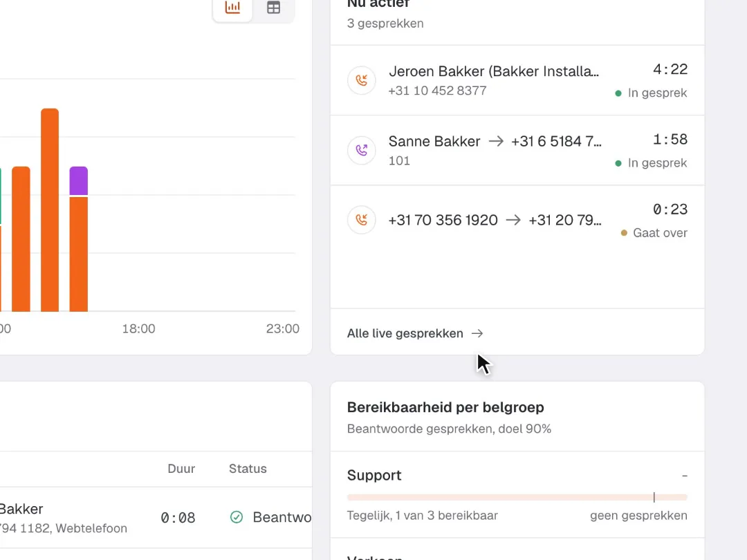Open the Sanne Bakker call row
Image resolution: width=747 pixels, height=560 pixels.
tap(517, 150)
